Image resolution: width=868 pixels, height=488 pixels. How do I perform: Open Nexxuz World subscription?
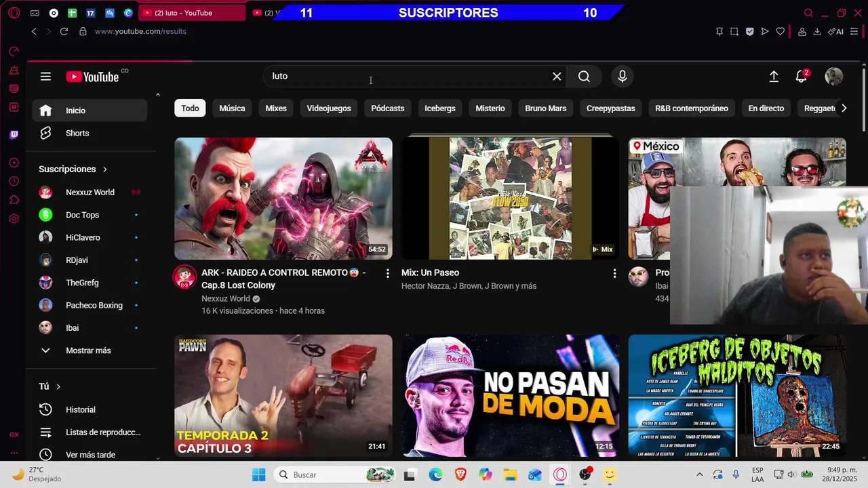[x=90, y=192]
